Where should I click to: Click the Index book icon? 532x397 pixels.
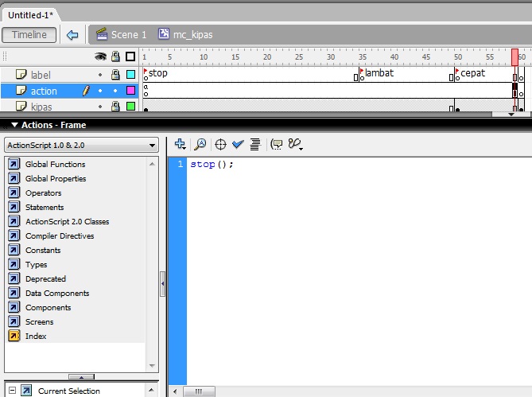tap(14, 336)
